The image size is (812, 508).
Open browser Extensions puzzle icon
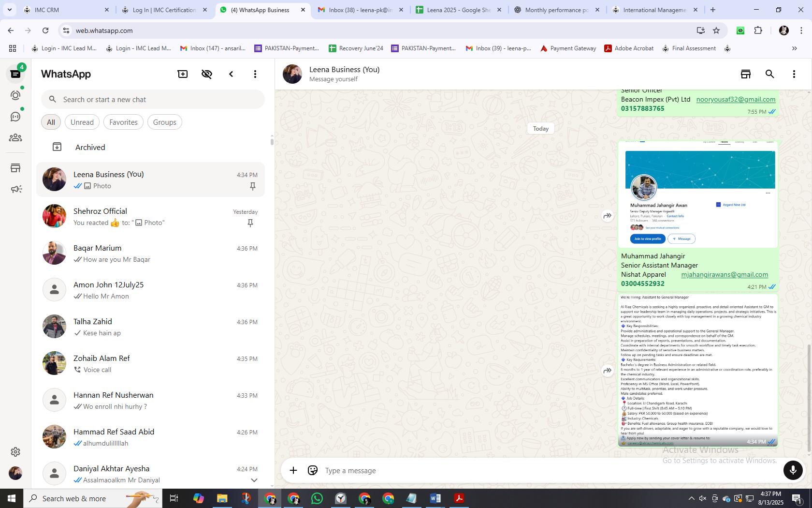pos(758,30)
